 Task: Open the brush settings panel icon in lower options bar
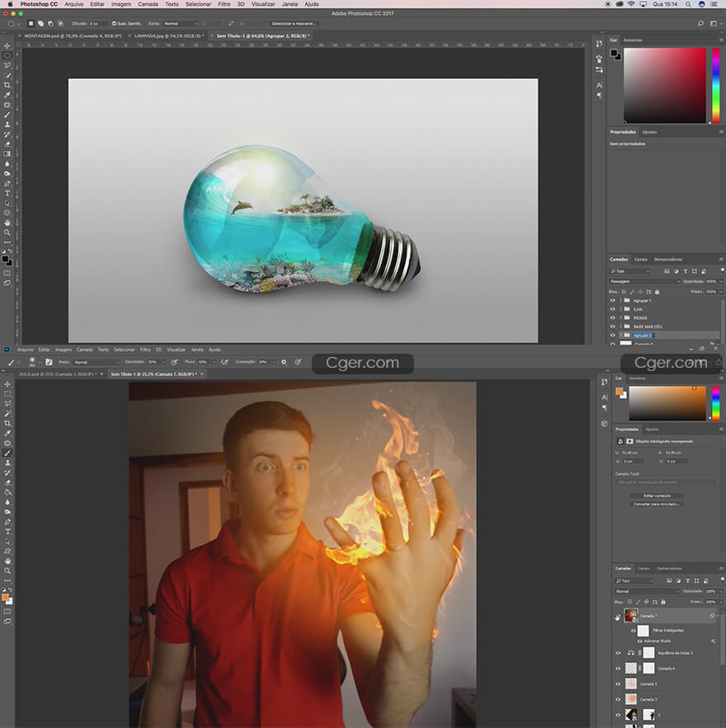coord(49,362)
